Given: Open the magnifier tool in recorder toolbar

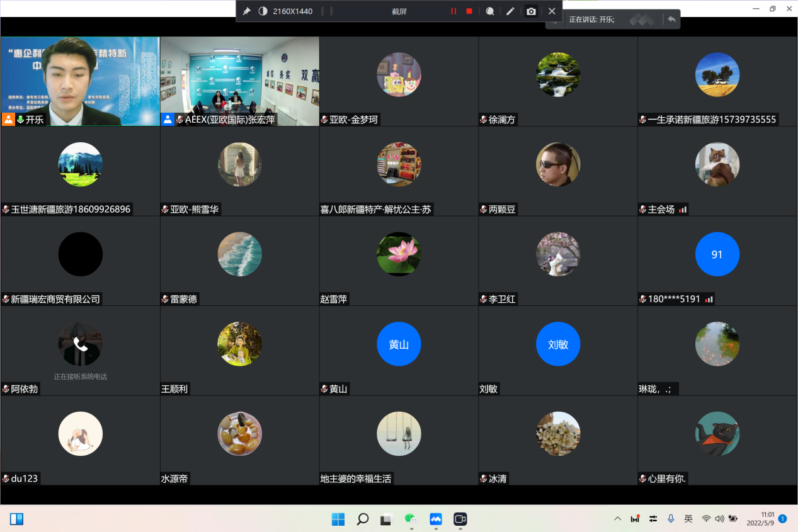Looking at the screenshot, I should click(489, 11).
